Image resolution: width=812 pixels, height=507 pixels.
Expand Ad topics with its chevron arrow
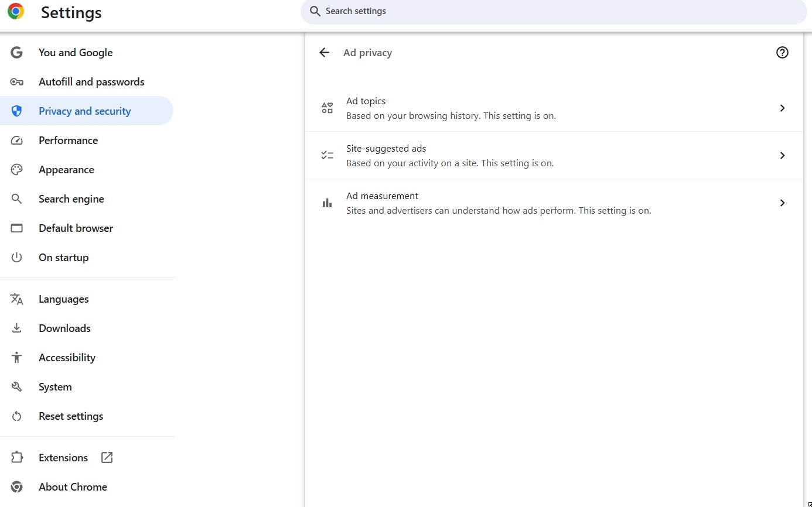(x=782, y=108)
